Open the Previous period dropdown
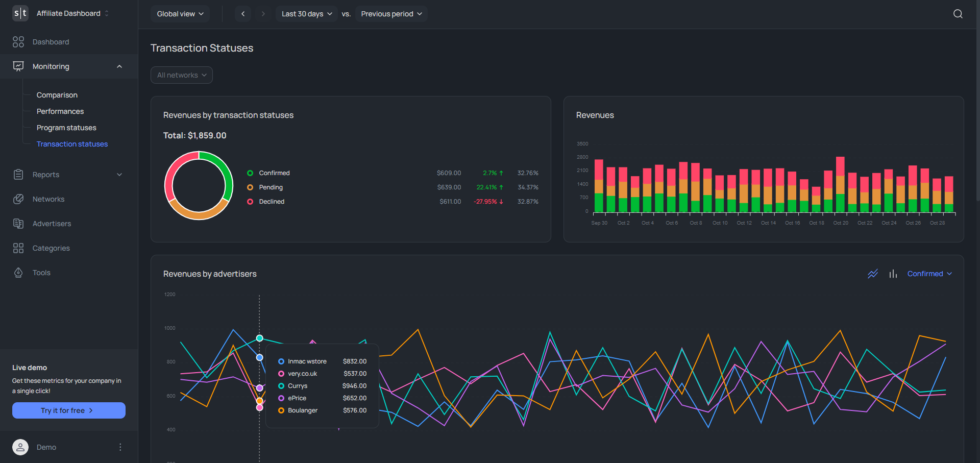 point(391,14)
